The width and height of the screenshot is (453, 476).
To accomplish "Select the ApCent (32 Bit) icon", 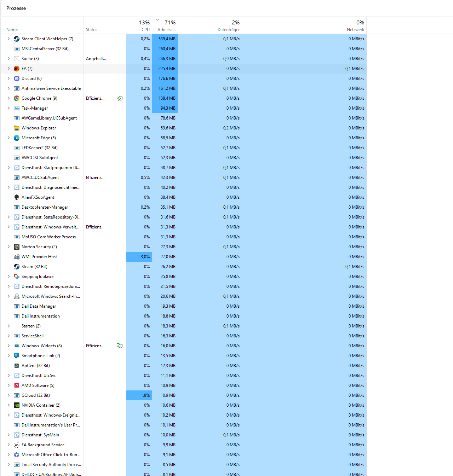I will tap(17, 366).
